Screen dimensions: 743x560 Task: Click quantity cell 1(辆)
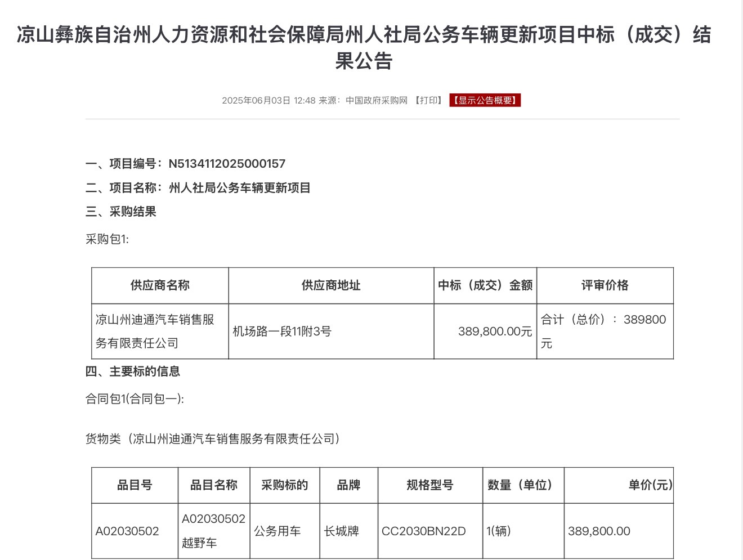(x=523, y=531)
